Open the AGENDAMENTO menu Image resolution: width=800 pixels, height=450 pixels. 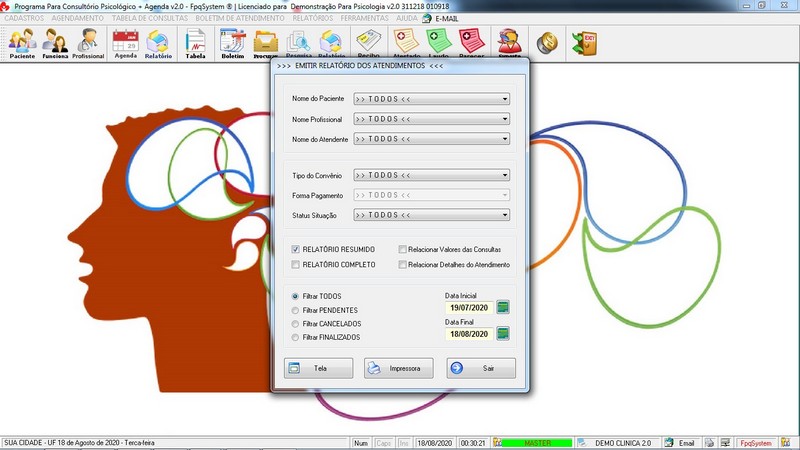[x=77, y=18]
